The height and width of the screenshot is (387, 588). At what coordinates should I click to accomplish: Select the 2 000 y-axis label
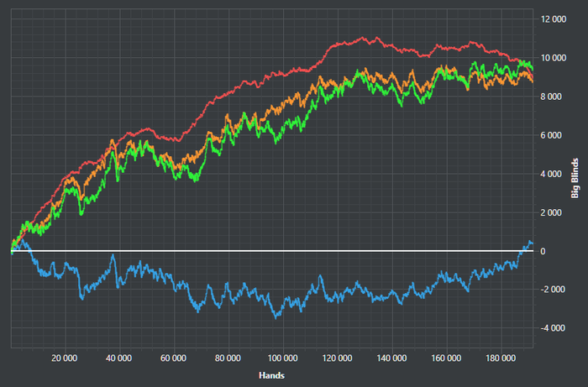[x=551, y=212]
